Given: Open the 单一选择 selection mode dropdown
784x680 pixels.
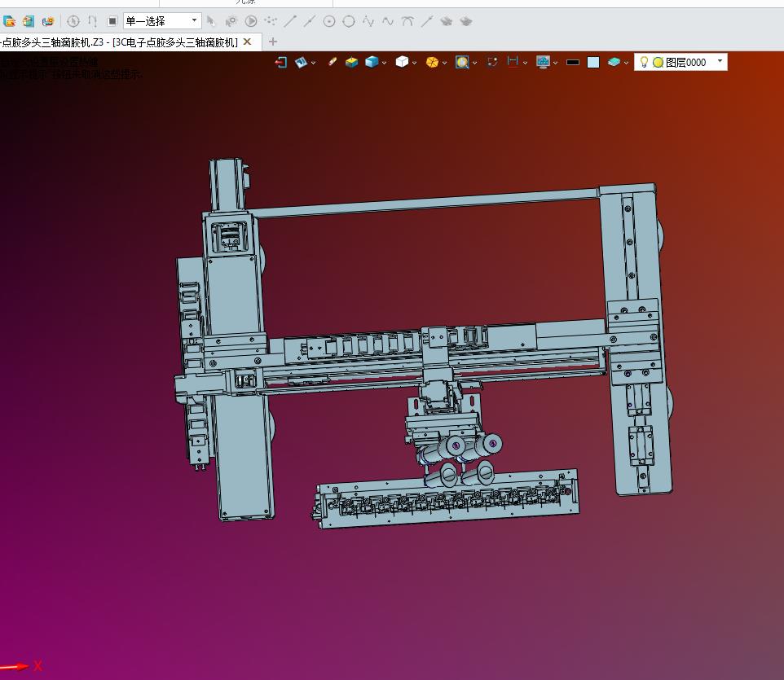Looking at the screenshot, I should tap(162, 20).
